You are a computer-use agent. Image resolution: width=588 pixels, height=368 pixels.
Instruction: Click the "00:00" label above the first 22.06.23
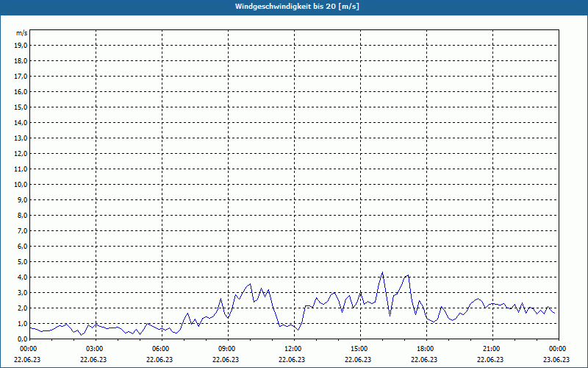(x=28, y=349)
